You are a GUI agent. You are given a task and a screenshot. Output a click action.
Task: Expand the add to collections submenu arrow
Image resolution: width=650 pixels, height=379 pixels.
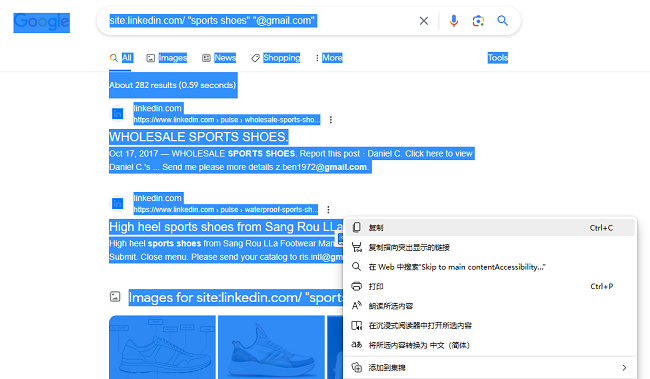pyautogui.click(x=624, y=368)
